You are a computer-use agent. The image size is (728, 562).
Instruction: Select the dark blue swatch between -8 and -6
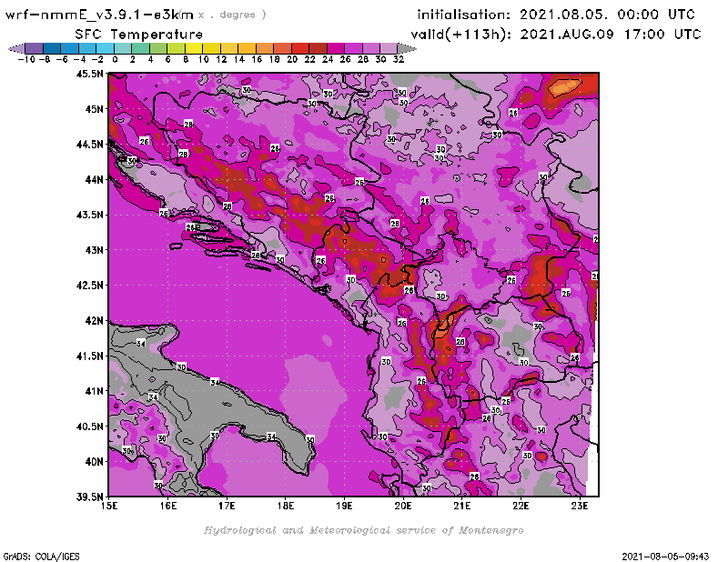pos(52,48)
